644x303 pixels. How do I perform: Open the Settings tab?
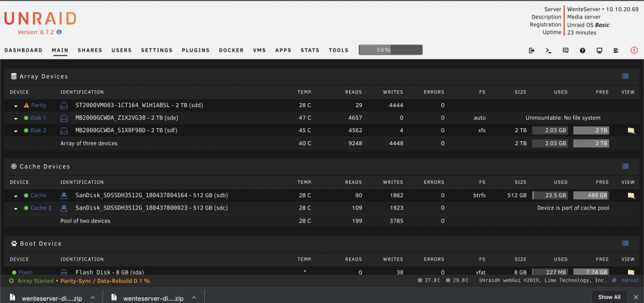pyautogui.click(x=157, y=50)
